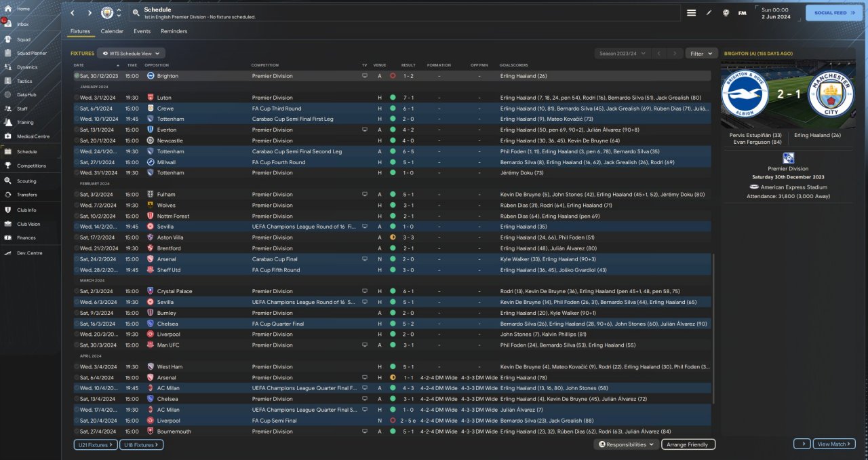868x460 pixels.
Task: Open the hamburger menu icon in the top bar
Action: [x=691, y=13]
